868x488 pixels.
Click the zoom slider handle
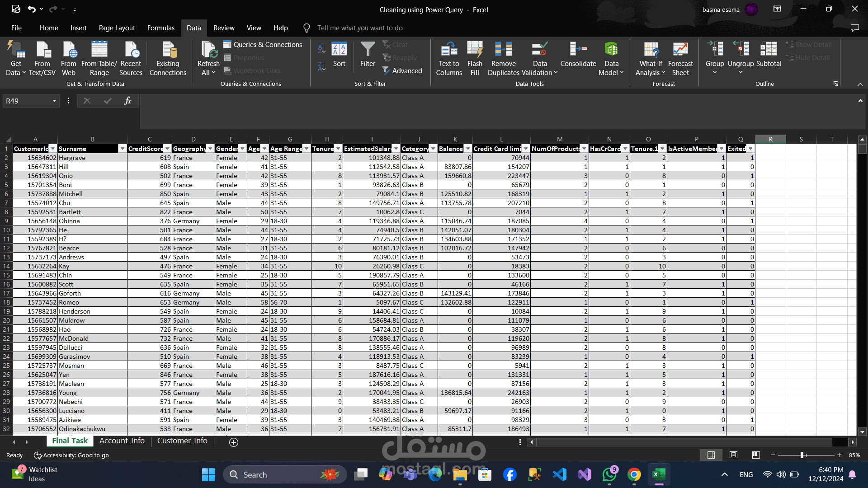802,455
